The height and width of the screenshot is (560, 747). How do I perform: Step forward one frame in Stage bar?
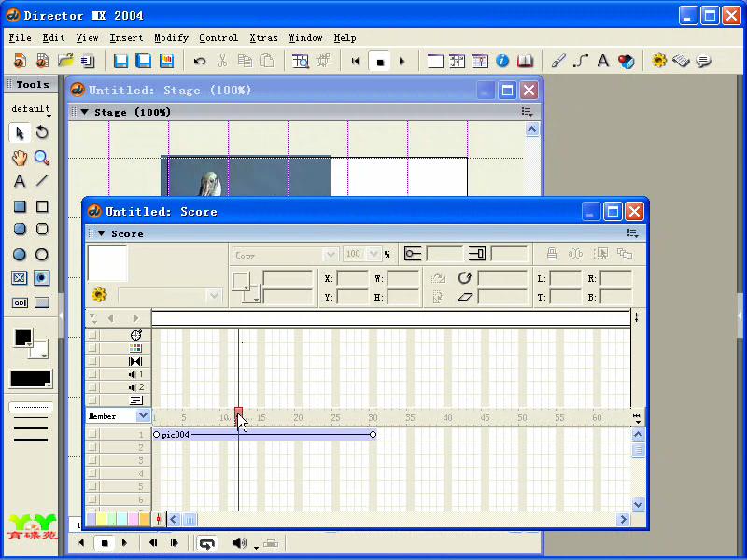(174, 543)
